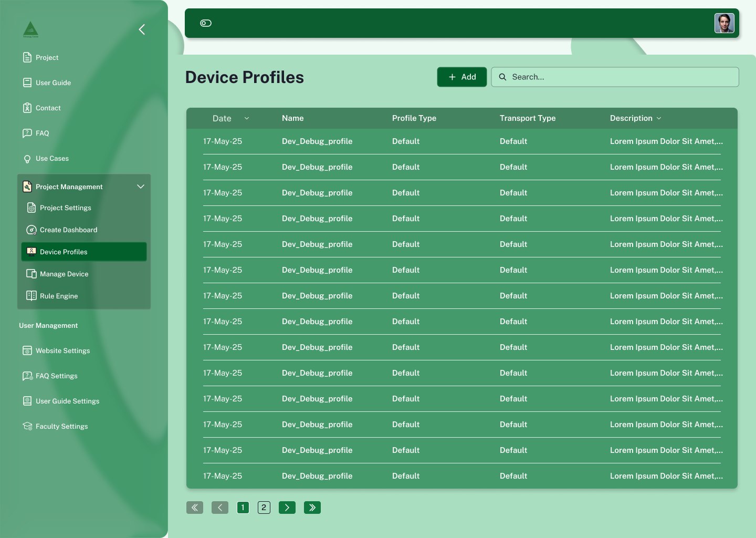The height and width of the screenshot is (538, 756).
Task: Toggle the switch in top header bar
Action: tap(206, 23)
